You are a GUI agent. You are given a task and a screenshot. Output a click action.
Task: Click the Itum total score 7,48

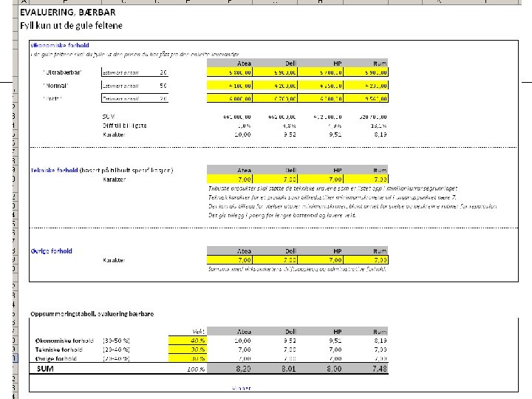click(379, 369)
